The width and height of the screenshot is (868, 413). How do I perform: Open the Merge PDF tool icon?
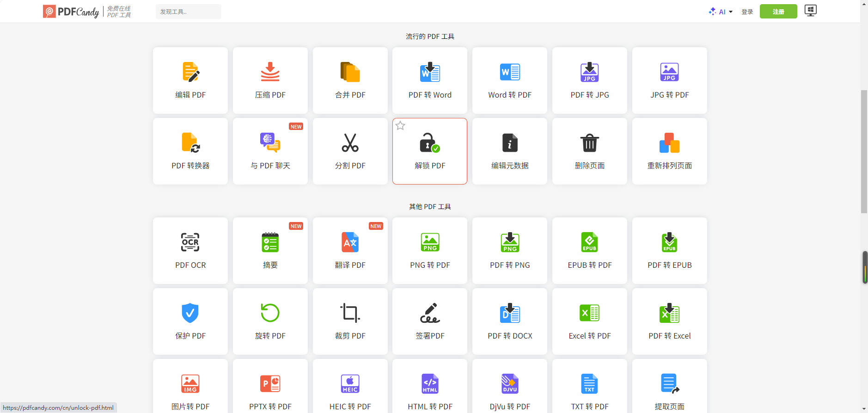350,72
